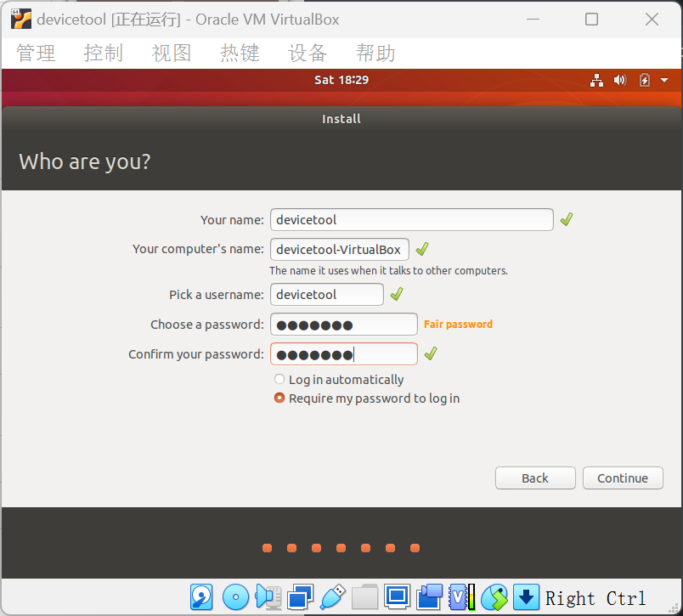This screenshot has height=616, width=683.
Task: Expand the Ubuntu system menu arrow
Action: tap(664, 80)
